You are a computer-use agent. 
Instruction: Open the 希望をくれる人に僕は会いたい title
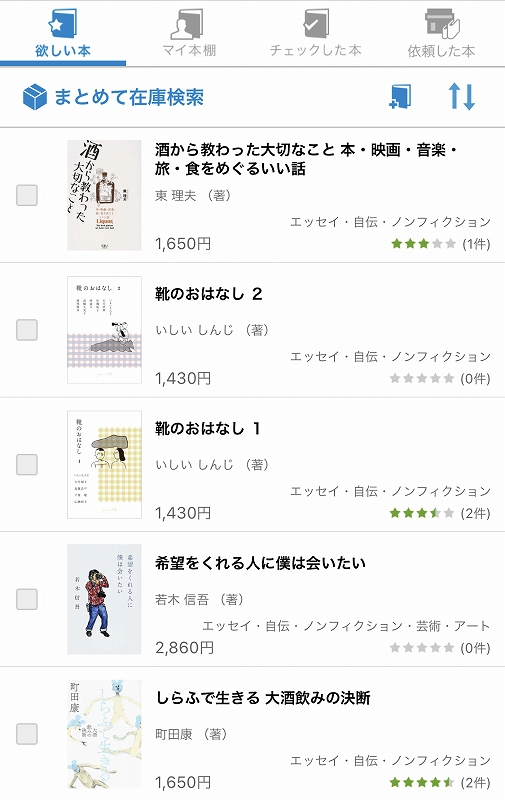260,563
